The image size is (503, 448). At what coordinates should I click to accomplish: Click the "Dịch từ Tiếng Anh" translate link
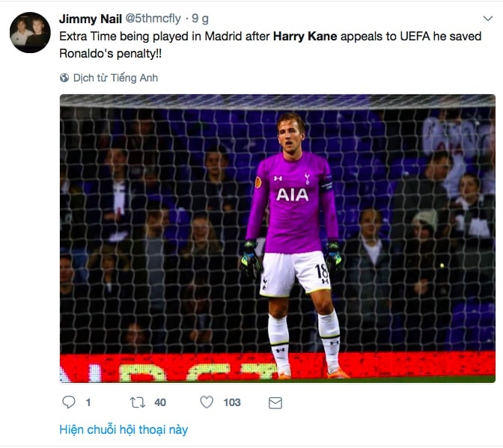[115, 78]
